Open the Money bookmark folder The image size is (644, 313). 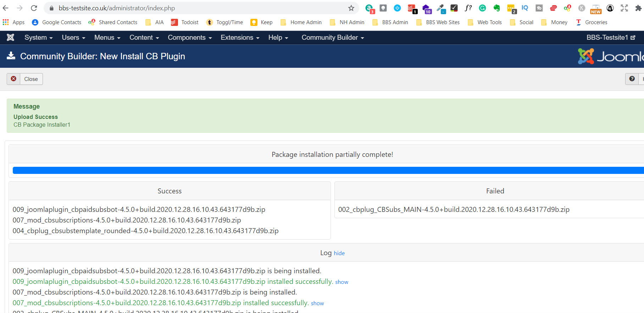(x=554, y=22)
